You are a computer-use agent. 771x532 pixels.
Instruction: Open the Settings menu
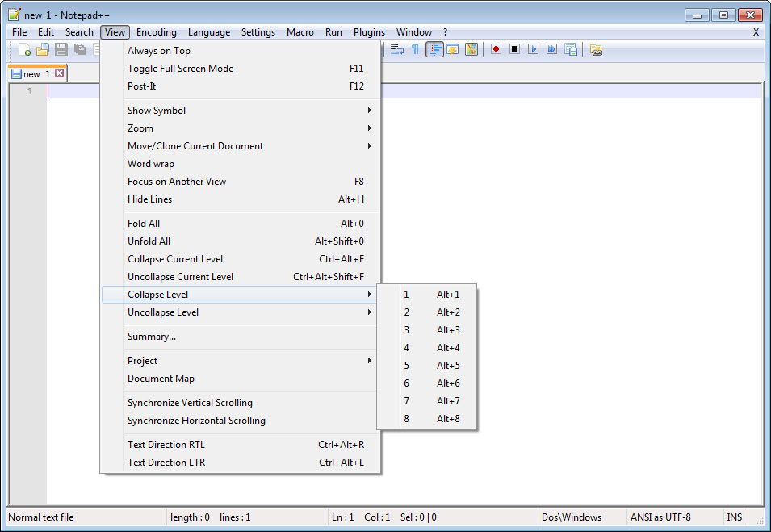click(x=258, y=32)
